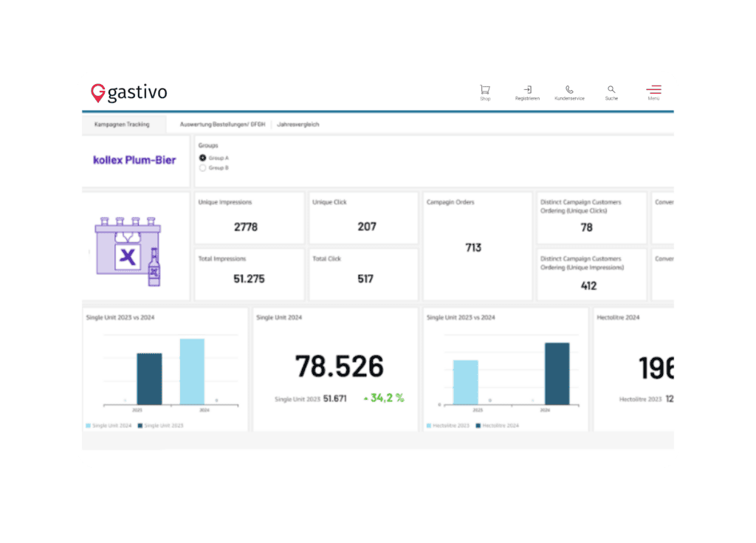Click the gastivo logo
This screenshot has width=756, height=543.
(x=129, y=92)
